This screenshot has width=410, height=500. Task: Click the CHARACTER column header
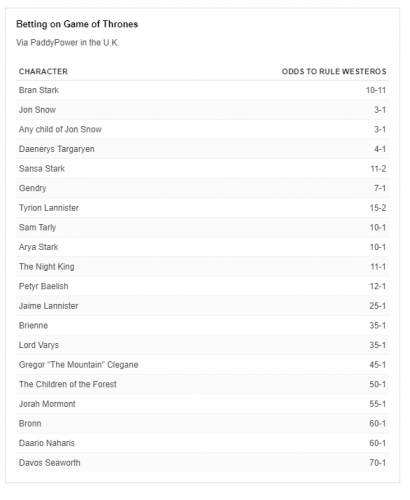43,71
